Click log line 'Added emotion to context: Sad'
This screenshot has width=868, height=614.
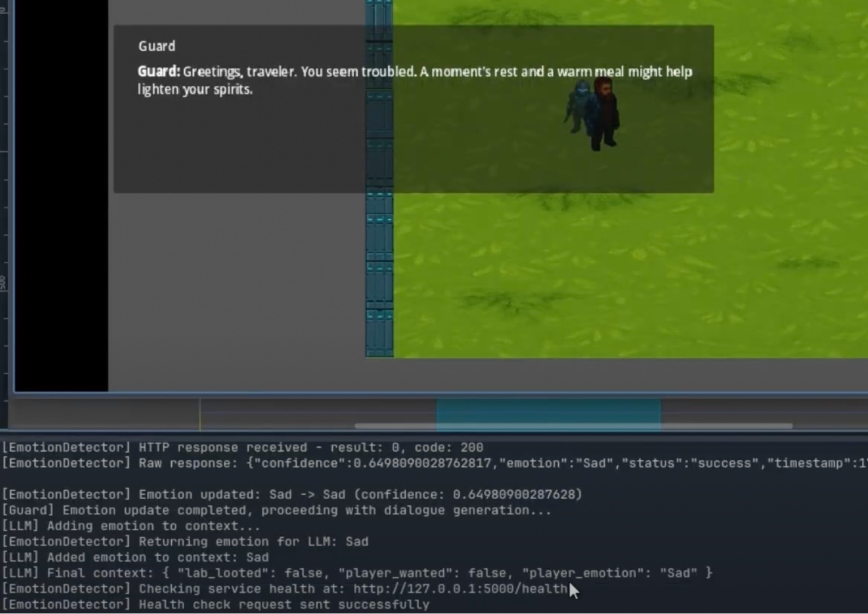(x=135, y=557)
